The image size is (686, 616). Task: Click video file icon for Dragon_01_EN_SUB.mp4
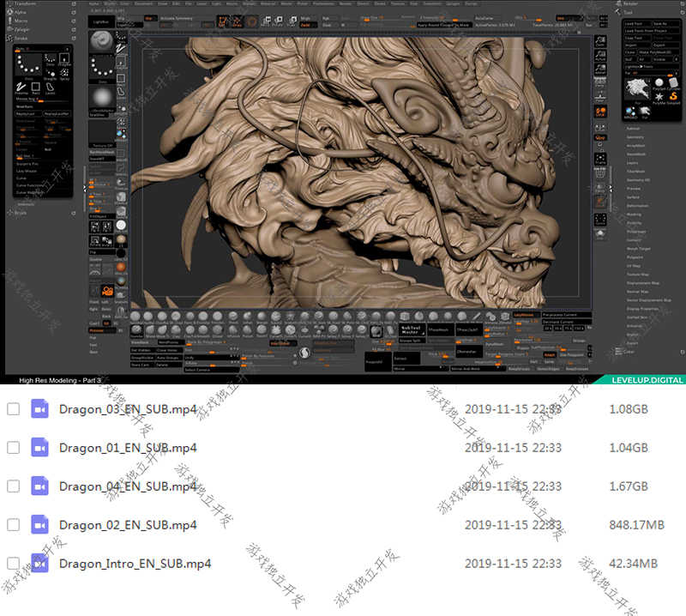(x=39, y=448)
